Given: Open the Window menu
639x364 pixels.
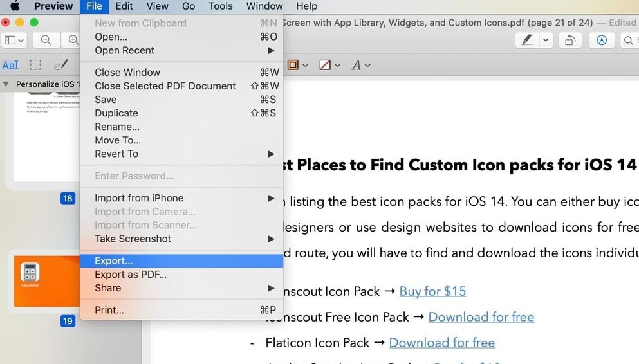Looking at the screenshot, I should pos(264,6).
